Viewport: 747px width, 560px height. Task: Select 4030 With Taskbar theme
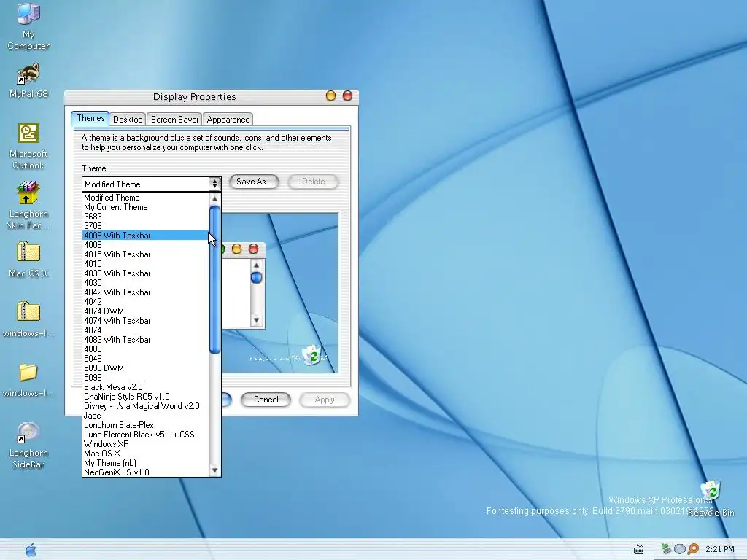point(146,273)
